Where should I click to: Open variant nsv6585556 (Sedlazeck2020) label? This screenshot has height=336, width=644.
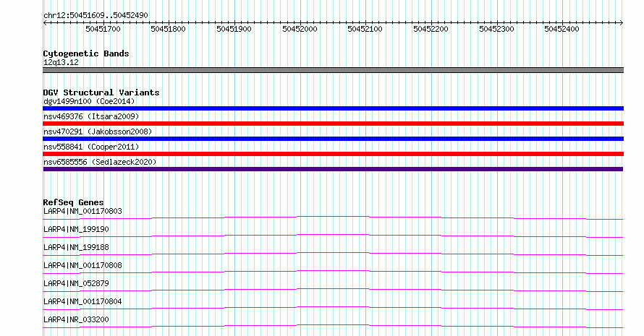[x=100, y=162]
